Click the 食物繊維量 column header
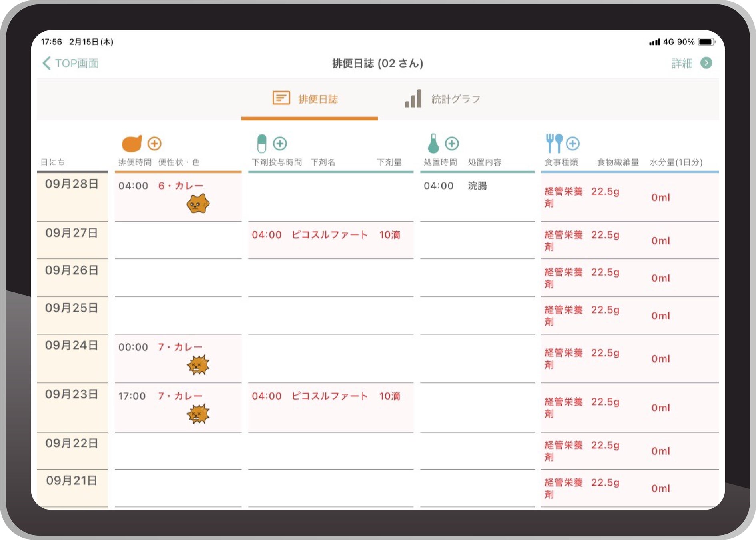This screenshot has height=540, width=756. click(x=618, y=162)
